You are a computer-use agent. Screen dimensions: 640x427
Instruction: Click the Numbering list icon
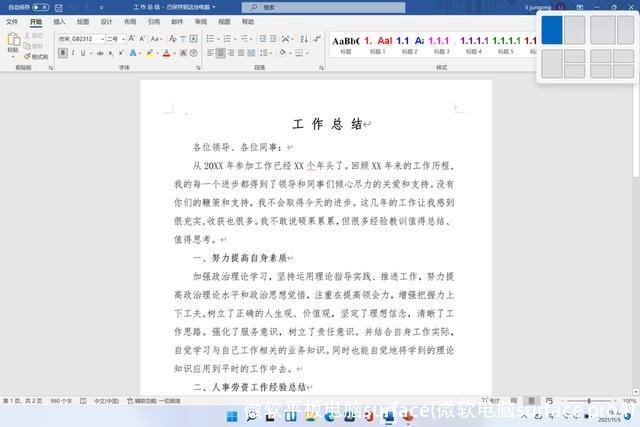pyautogui.click(x=227, y=39)
